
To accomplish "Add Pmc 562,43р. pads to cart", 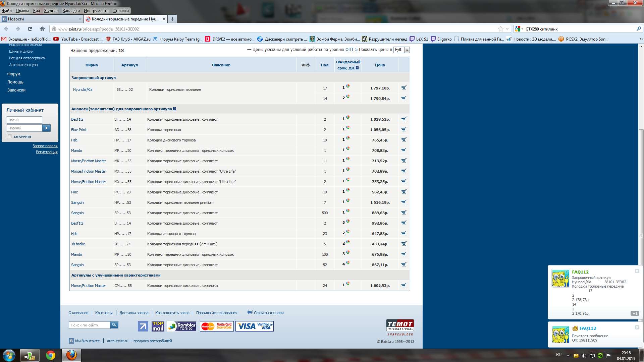I will click(404, 192).
